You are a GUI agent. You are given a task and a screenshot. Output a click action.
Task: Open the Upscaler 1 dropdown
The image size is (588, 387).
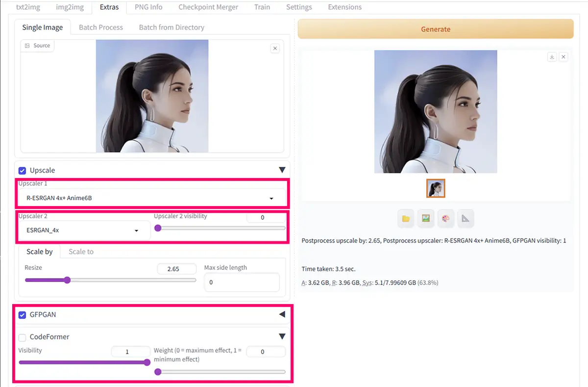coord(152,198)
